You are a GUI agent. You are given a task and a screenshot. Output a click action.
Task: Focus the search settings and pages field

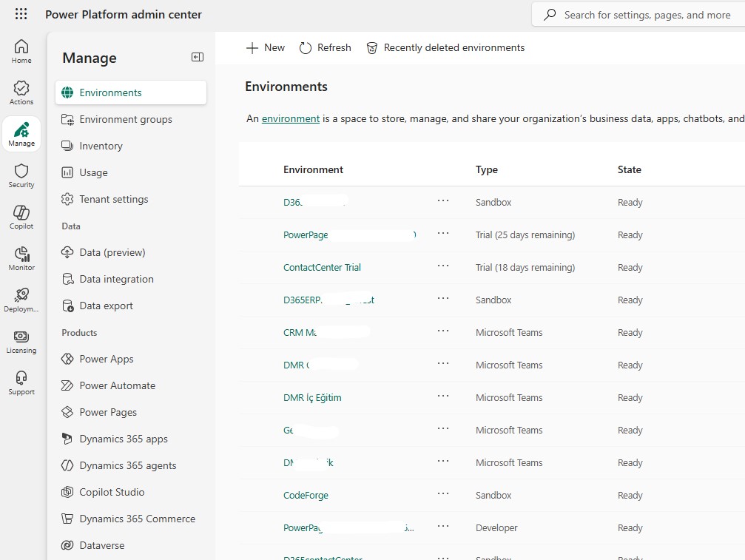point(638,15)
